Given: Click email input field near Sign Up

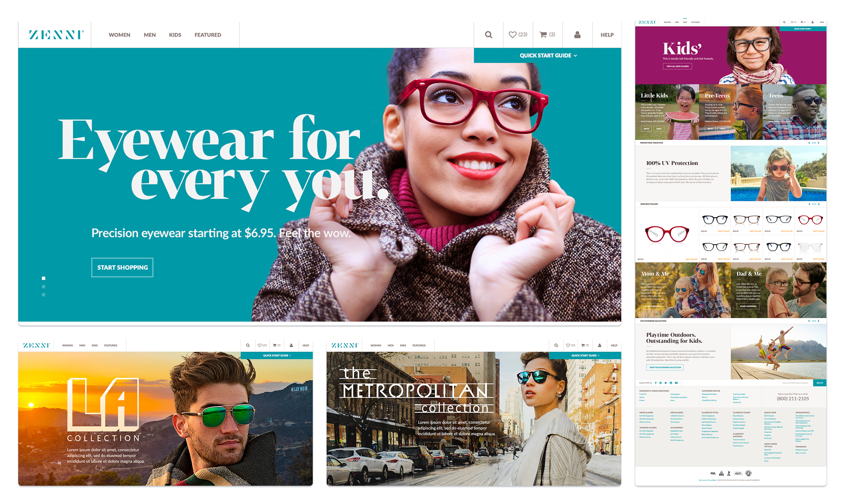Looking at the screenshot, I should (794, 383).
